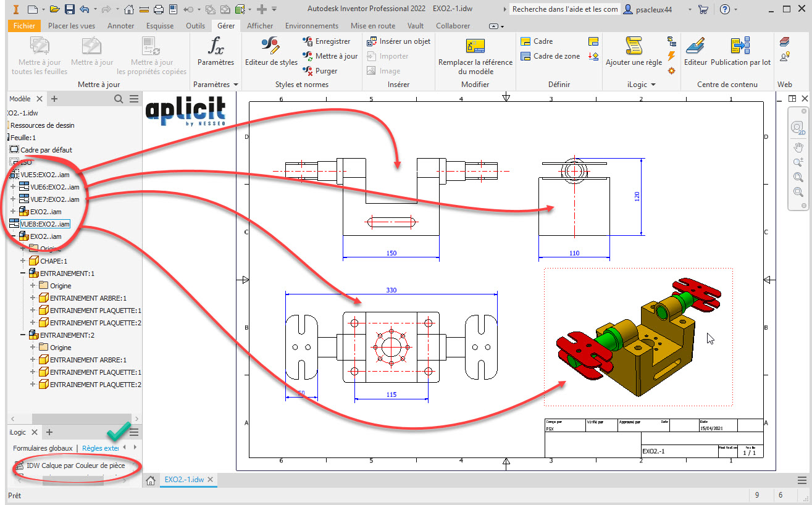
Task: Collapse the ENTRAINEMENT:1 tree node
Action: (x=23, y=273)
